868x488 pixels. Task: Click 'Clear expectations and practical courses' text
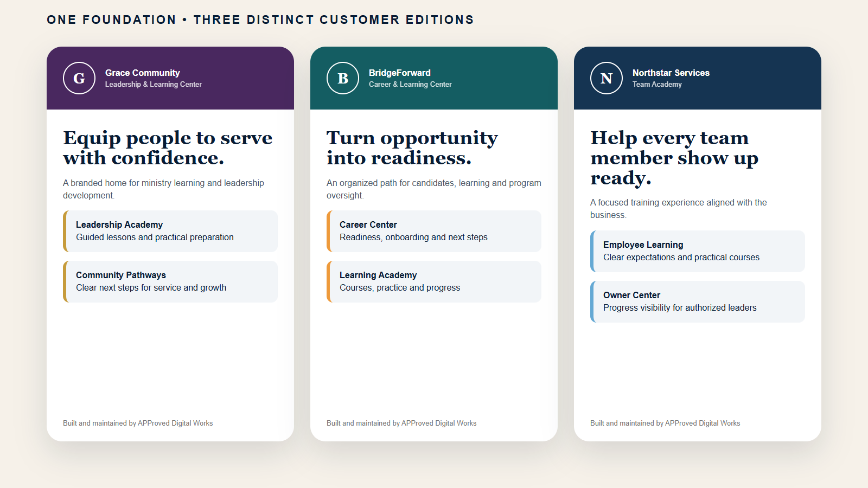[681, 258]
